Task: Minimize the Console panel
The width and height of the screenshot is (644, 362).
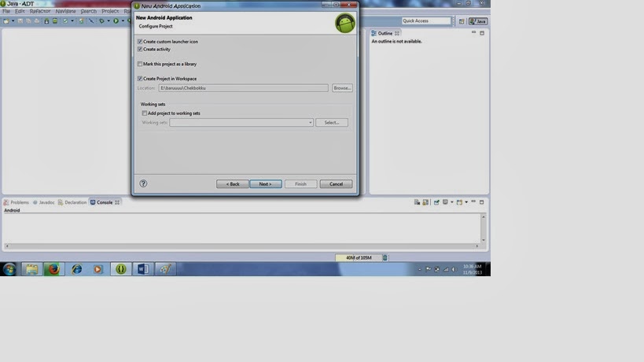Action: 473,201
